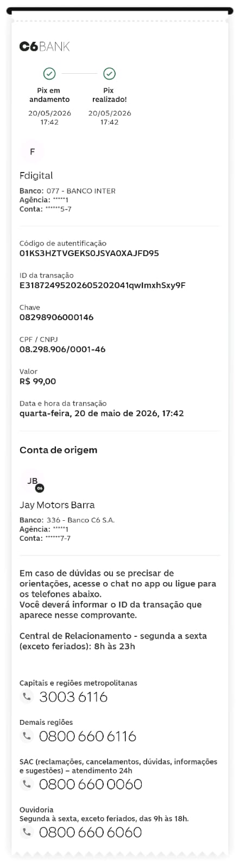Click the Fdigital recipient name
The height and width of the screenshot is (868, 240).
click(36, 176)
